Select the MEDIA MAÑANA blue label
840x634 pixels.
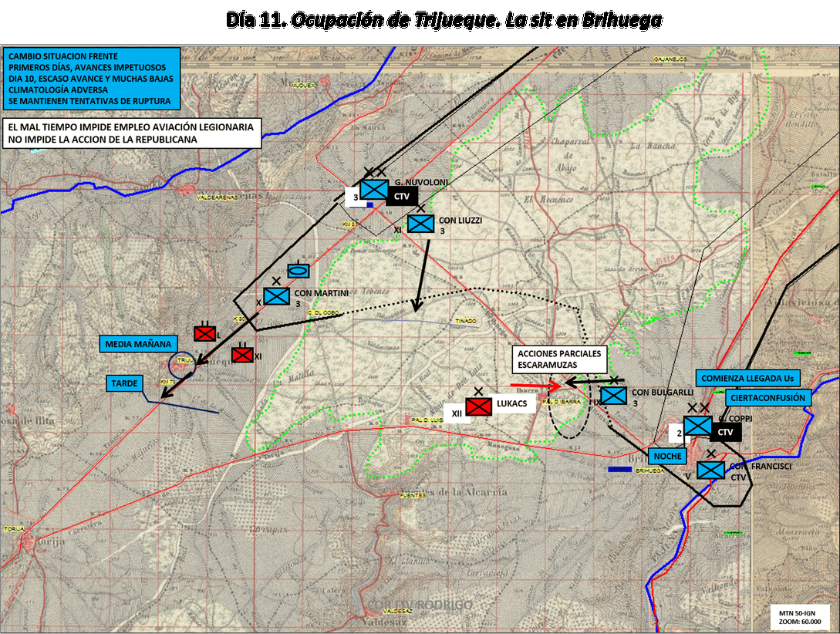pyautogui.click(x=138, y=344)
